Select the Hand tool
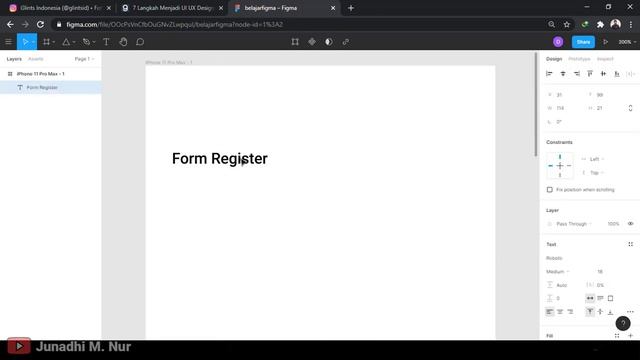 tap(123, 42)
